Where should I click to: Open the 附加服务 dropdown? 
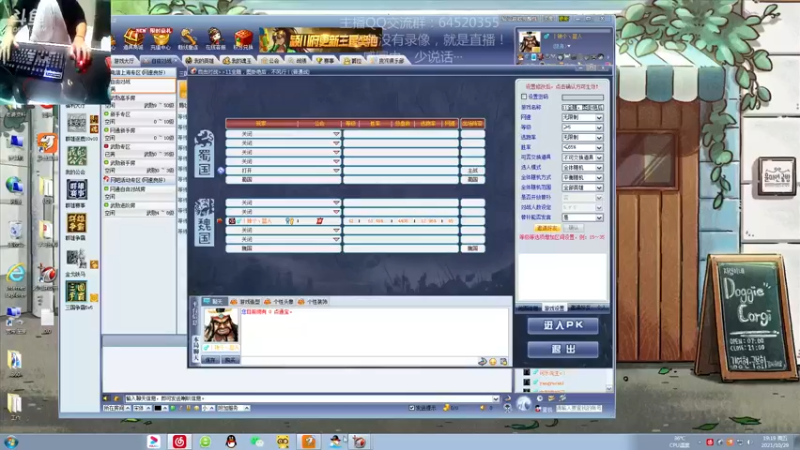click(233, 408)
